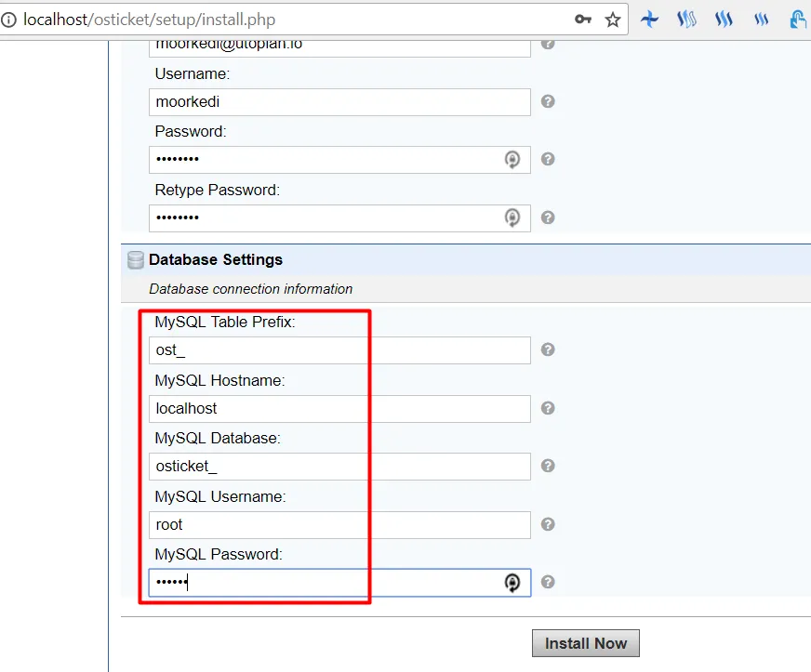Click password manager icon in Retype Password field
The image size is (811, 672).
coord(512,218)
